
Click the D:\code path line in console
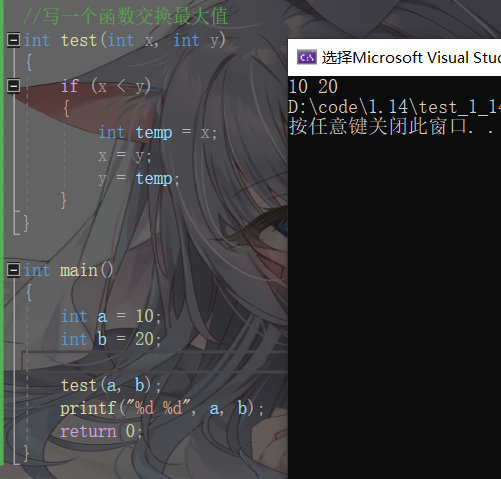(395, 107)
